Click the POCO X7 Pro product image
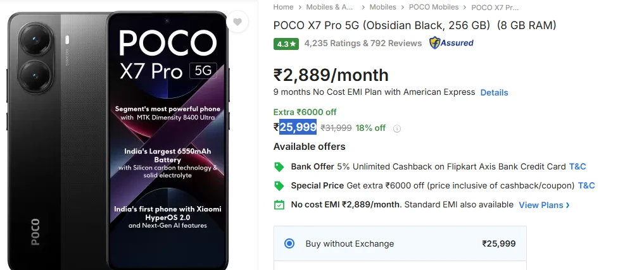 pos(117,139)
